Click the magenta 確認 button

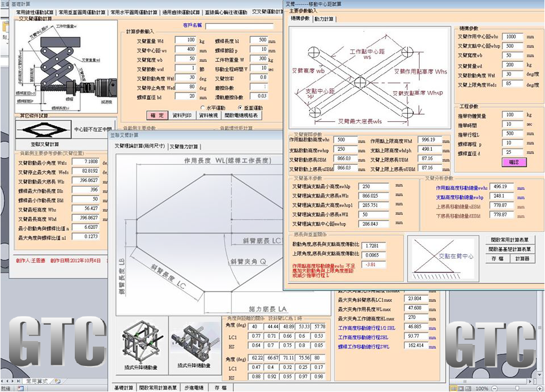click(x=514, y=162)
